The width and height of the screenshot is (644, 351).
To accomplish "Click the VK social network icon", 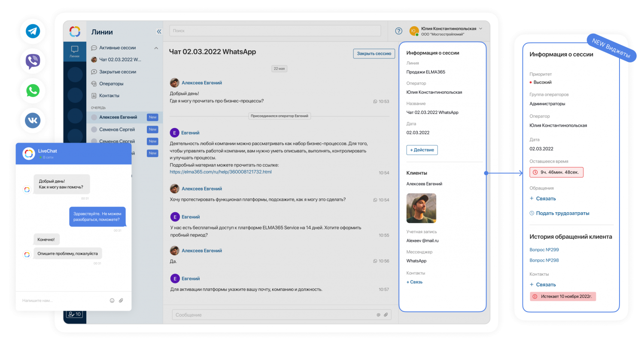I will (33, 120).
